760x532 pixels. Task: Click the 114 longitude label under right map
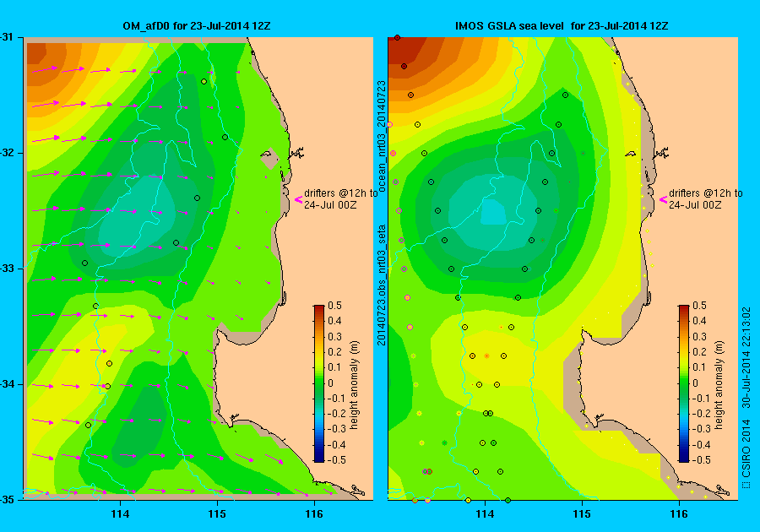tap(486, 514)
